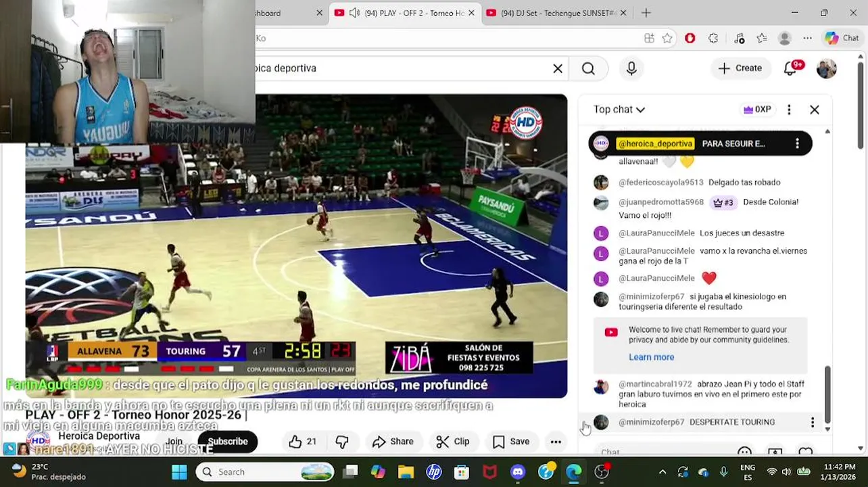Open browser Settings and more menu
Screen dimensions: 868x487
[807, 39]
